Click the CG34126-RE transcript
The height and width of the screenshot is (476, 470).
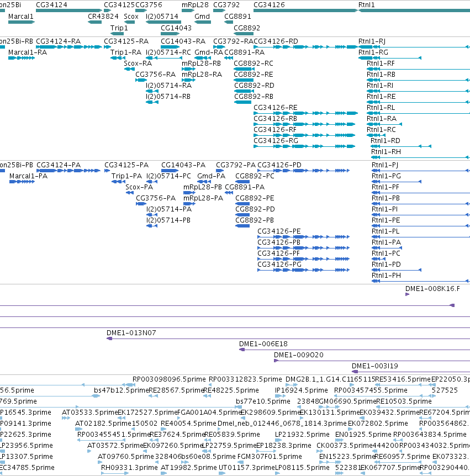(x=306, y=113)
